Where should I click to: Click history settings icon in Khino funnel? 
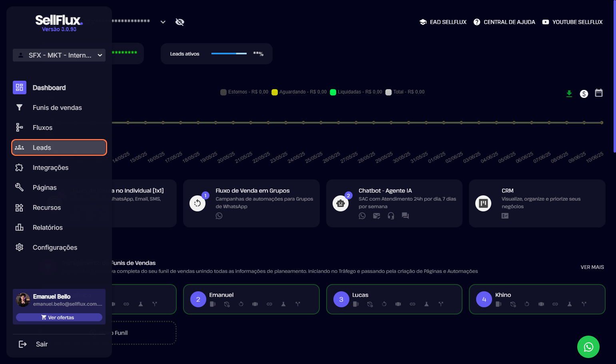point(513,304)
